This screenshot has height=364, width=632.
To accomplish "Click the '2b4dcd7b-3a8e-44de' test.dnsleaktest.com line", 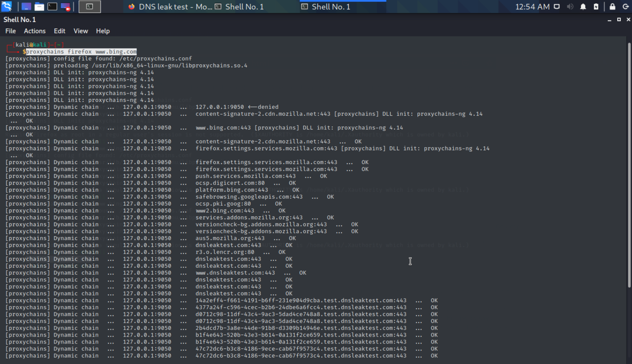I will (301, 328).
